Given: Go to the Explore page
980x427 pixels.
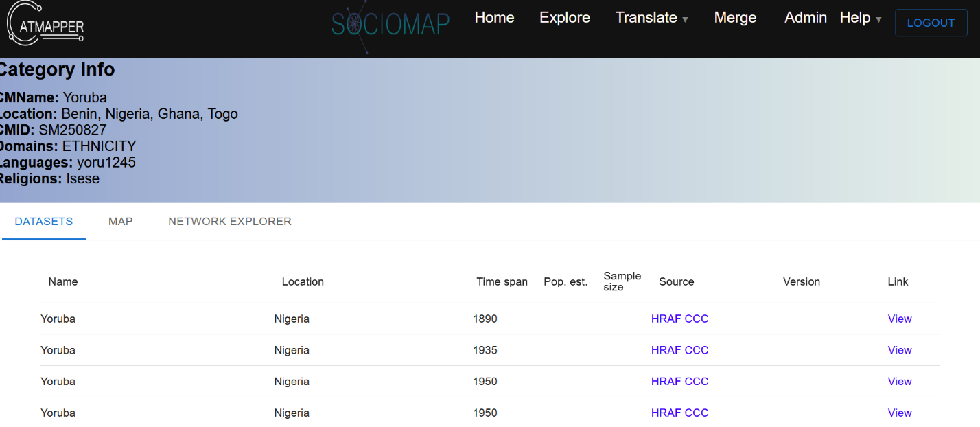Looking at the screenshot, I should [564, 18].
